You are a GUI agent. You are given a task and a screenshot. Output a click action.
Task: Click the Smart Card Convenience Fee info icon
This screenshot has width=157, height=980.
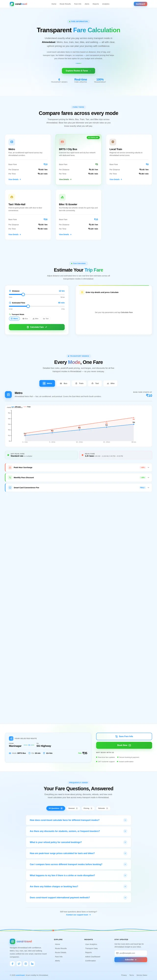click(10, 487)
